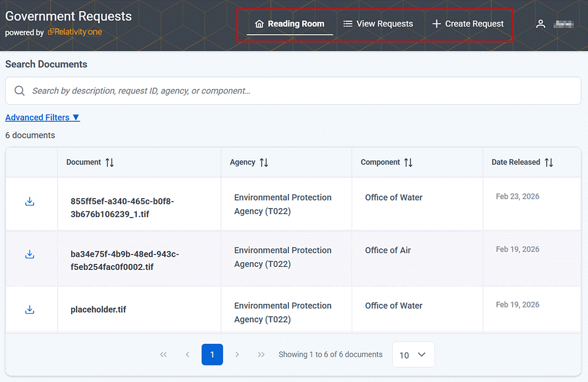Download the placeholder.tif document

click(30, 310)
